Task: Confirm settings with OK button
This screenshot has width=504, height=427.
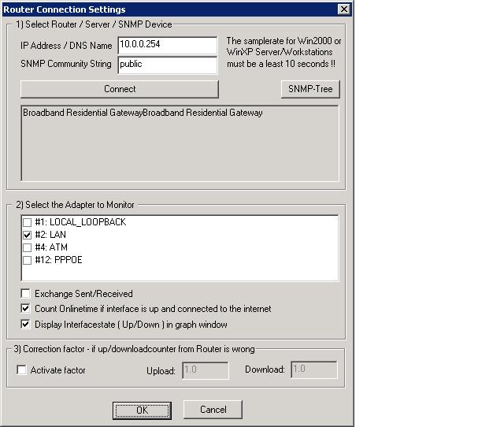Action: pos(142,410)
